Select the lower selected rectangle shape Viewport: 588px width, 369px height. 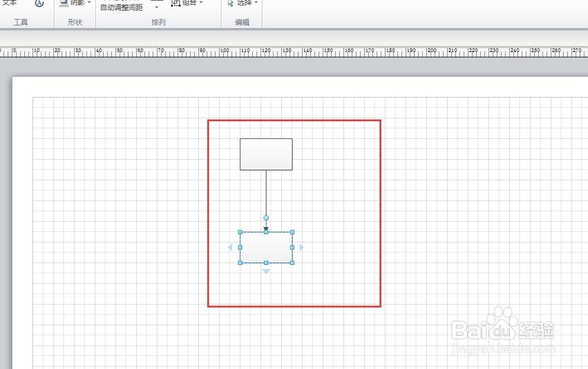pyautogui.click(x=266, y=247)
